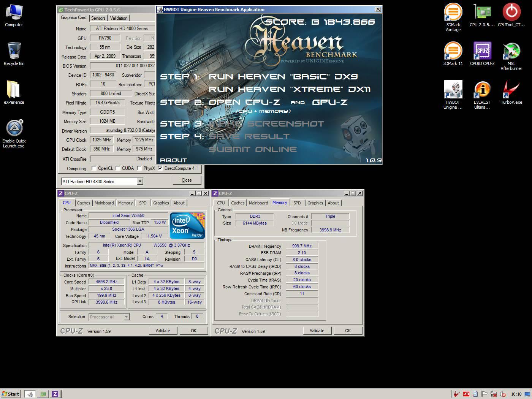The height and width of the screenshot is (399, 532).
Task: Click the CPU Name field Intel Xeon W3550
Action: click(x=128, y=215)
